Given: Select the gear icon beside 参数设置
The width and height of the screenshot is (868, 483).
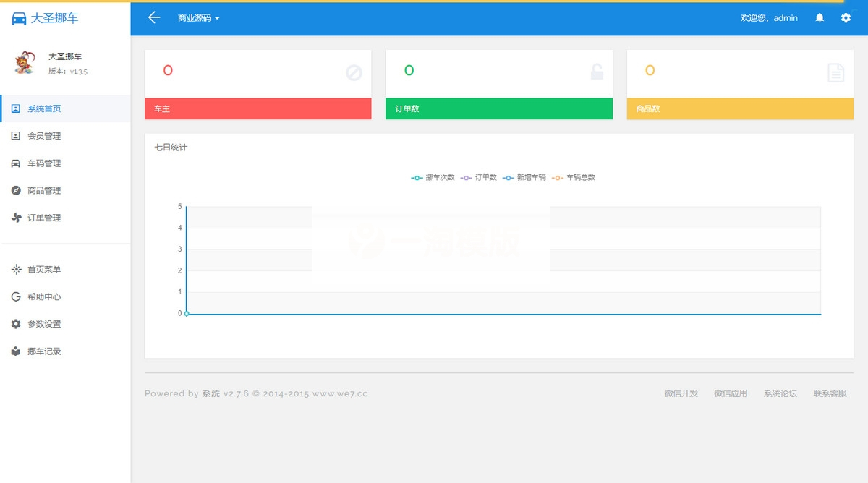Looking at the screenshot, I should pos(16,324).
